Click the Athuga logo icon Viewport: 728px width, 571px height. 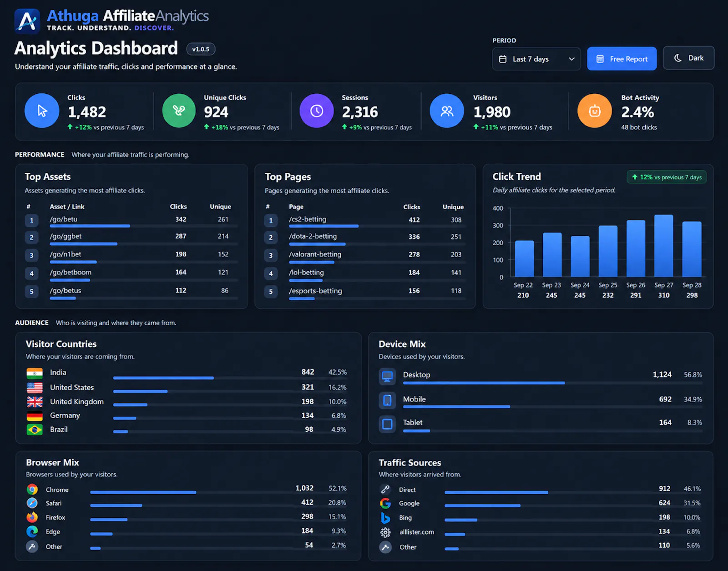click(27, 21)
